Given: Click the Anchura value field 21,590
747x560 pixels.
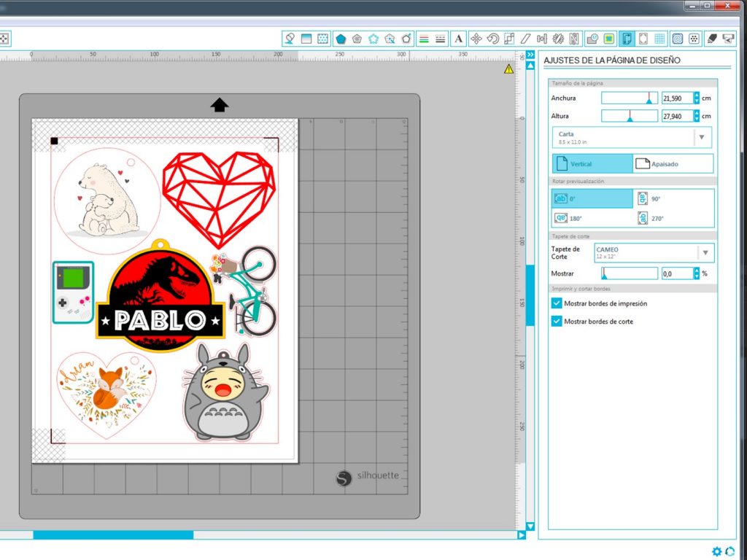Looking at the screenshot, I should pos(677,98).
